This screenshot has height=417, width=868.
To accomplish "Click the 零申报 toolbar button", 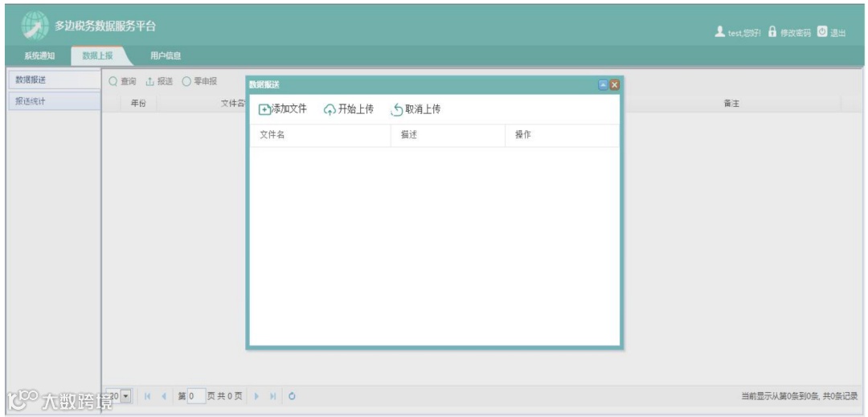I will (199, 81).
